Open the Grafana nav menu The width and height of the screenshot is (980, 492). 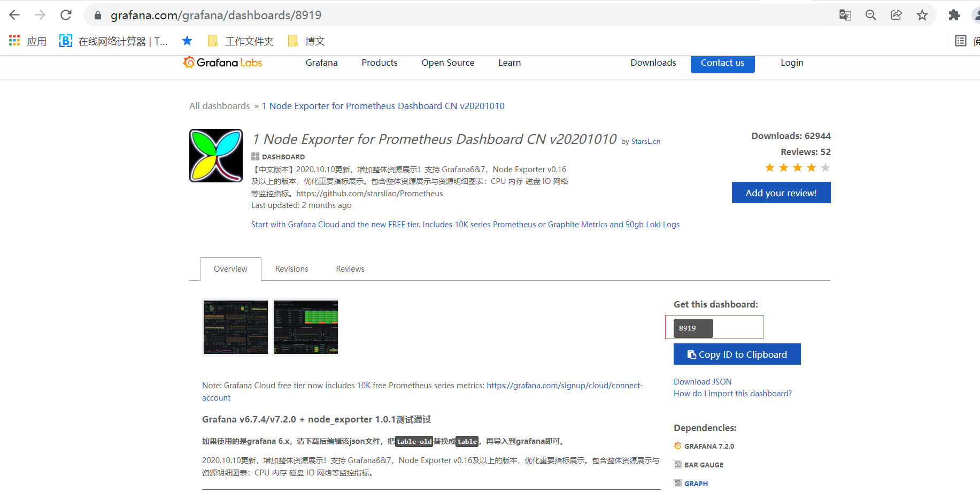(x=321, y=63)
